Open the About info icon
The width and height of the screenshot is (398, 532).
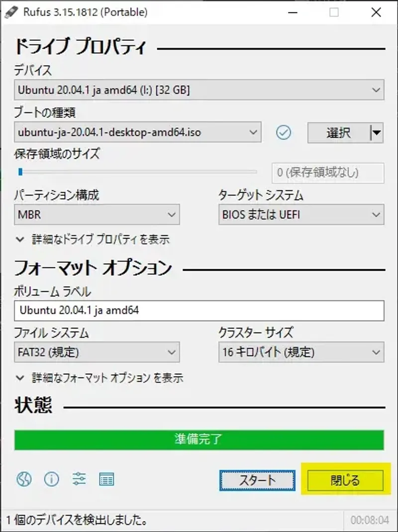point(51,479)
